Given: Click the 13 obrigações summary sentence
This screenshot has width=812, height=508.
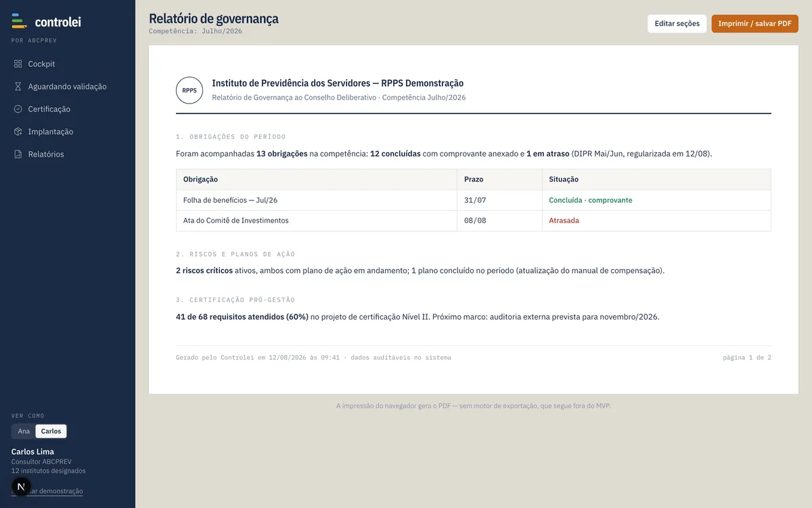Looking at the screenshot, I should (444, 154).
